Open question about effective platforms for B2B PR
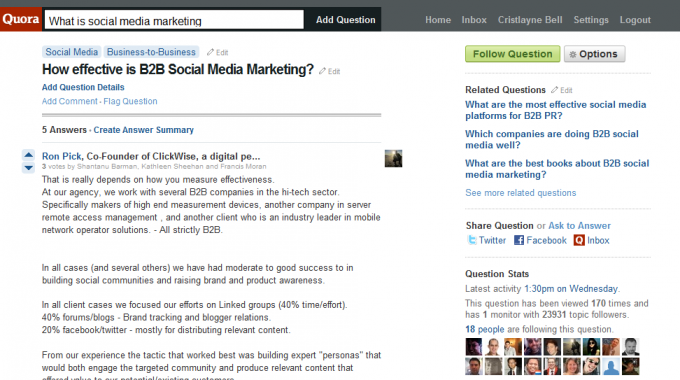 [x=556, y=110]
